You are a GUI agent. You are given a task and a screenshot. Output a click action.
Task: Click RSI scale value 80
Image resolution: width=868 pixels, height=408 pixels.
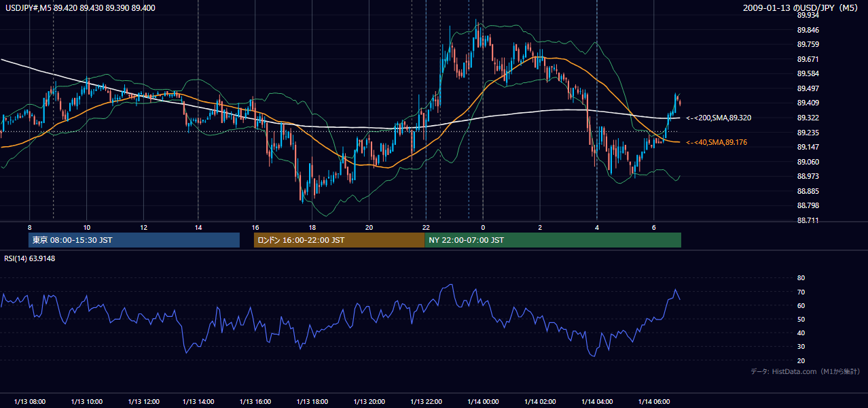coord(801,278)
